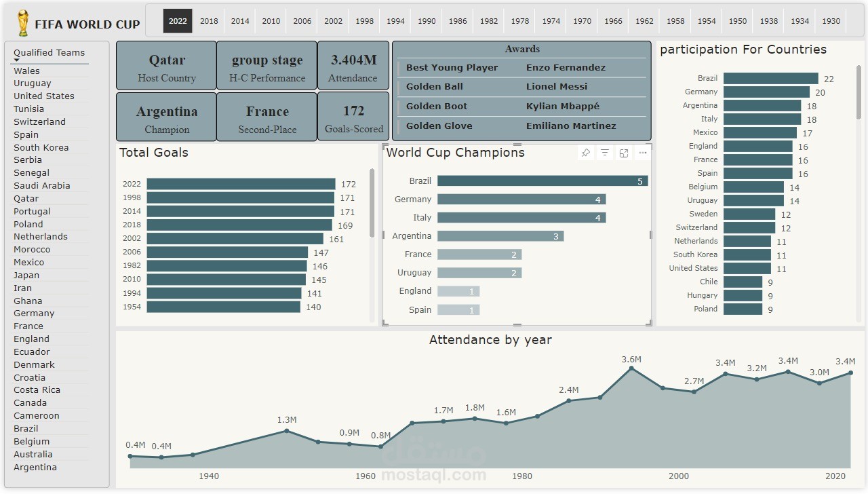Open filter icon on Champions chart

[605, 153]
